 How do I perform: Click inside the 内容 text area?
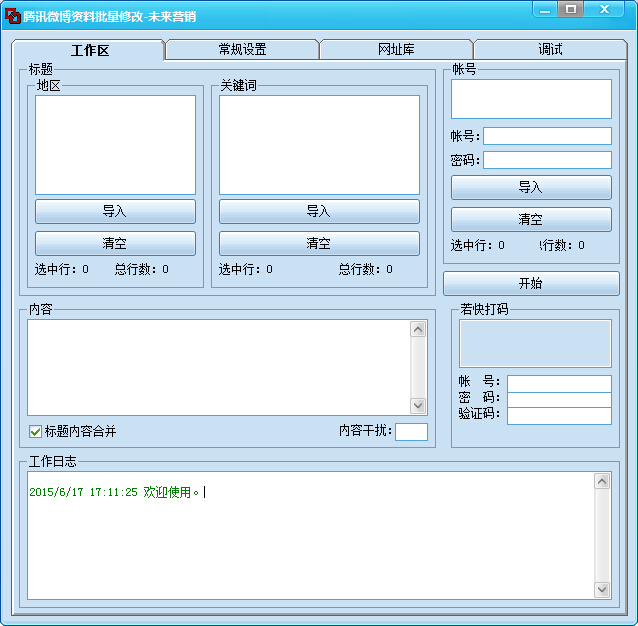click(219, 367)
